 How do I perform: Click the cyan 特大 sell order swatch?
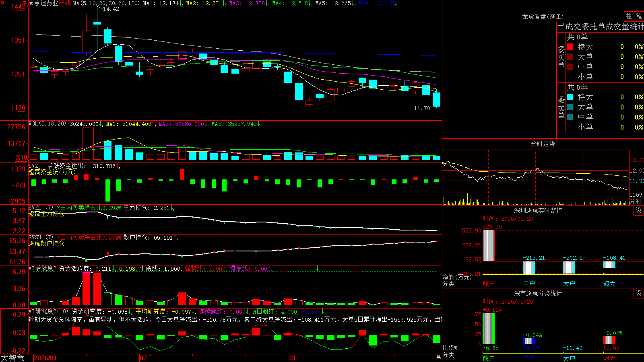(570, 97)
